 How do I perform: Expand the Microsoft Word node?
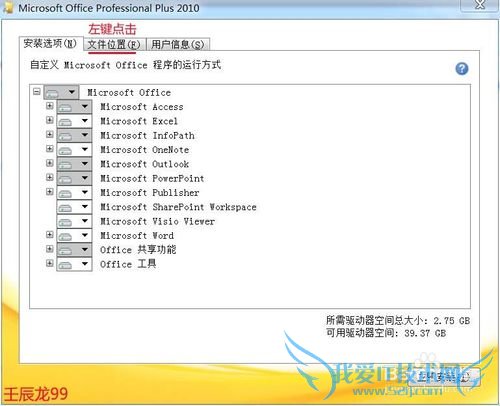coord(49,235)
